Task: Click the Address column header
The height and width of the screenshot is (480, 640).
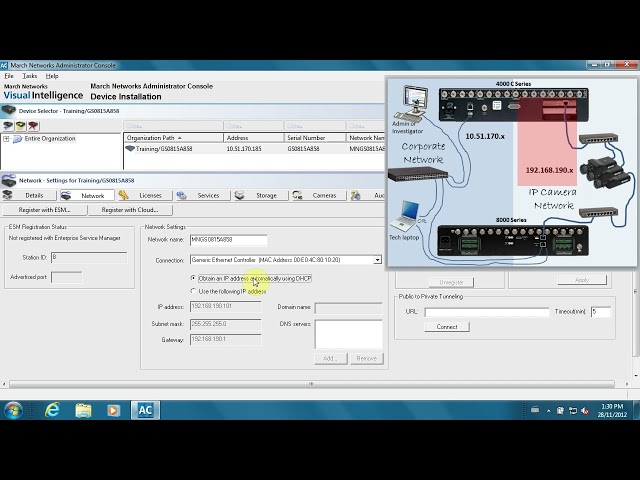Action: pyautogui.click(x=253, y=138)
